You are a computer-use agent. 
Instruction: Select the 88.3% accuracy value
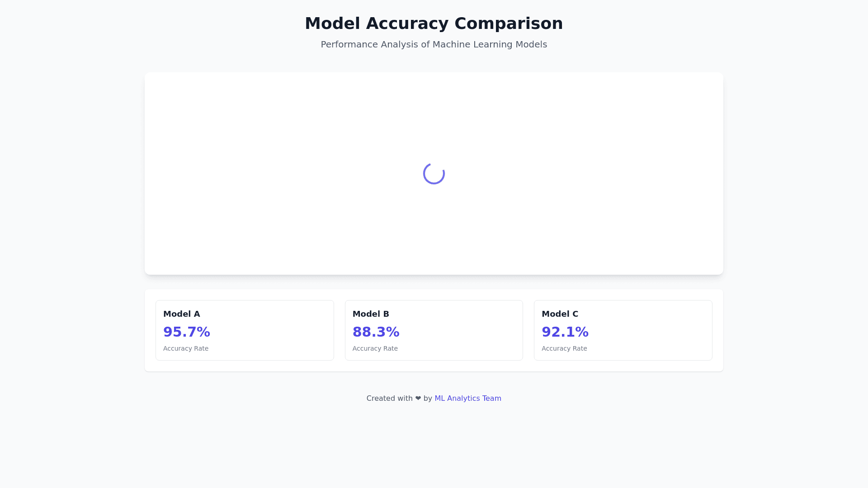(376, 332)
